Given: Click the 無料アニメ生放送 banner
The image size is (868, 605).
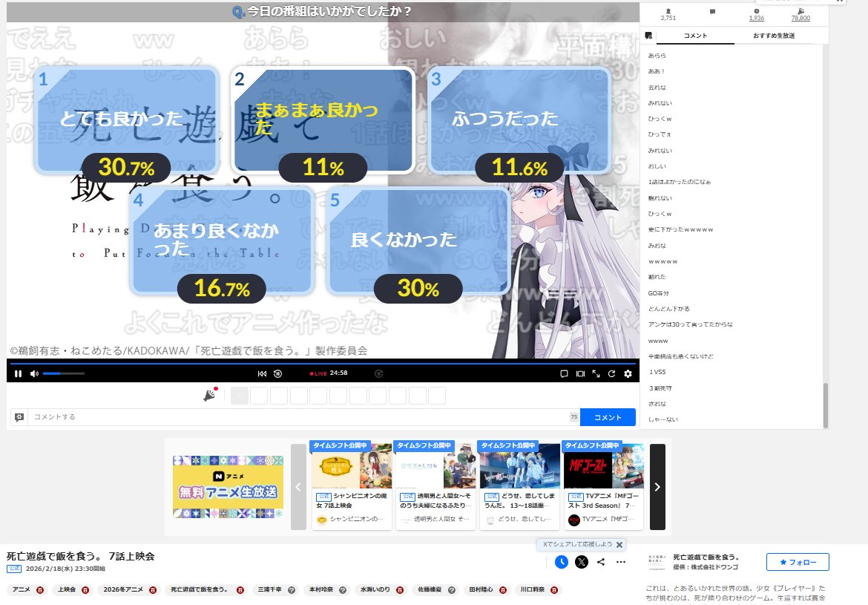Looking at the screenshot, I should click(228, 487).
